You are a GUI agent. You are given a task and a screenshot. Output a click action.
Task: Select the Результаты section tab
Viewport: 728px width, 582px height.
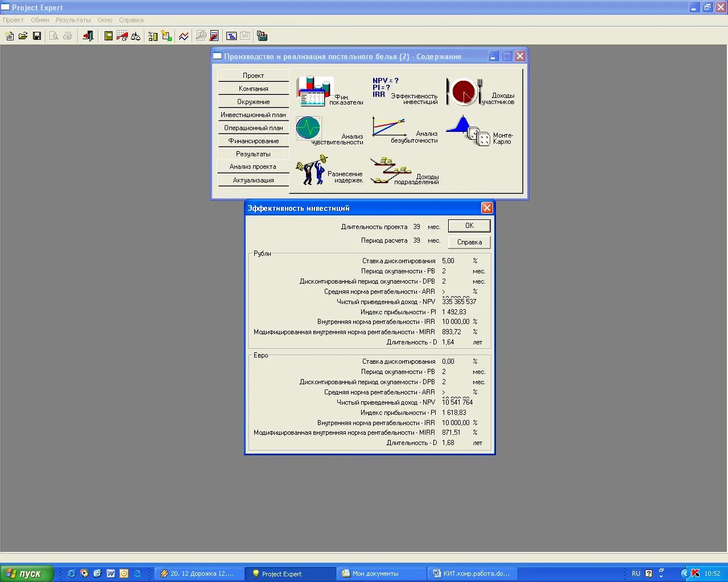coord(253,154)
